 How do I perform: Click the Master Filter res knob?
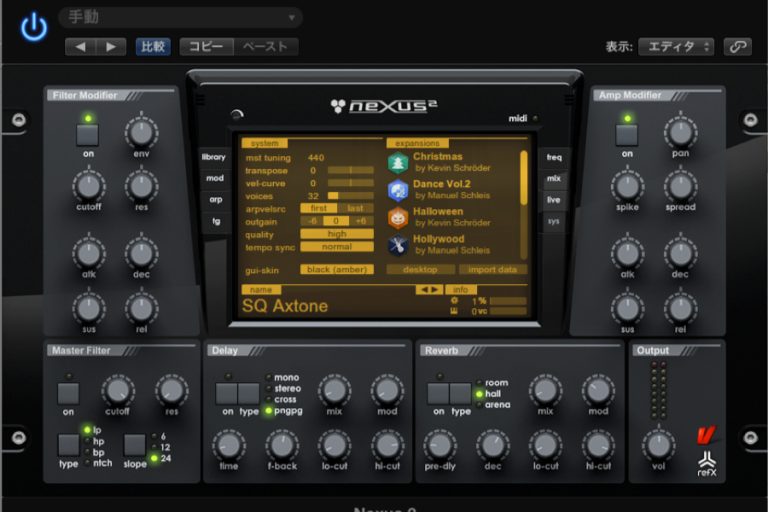pyautogui.click(x=171, y=390)
